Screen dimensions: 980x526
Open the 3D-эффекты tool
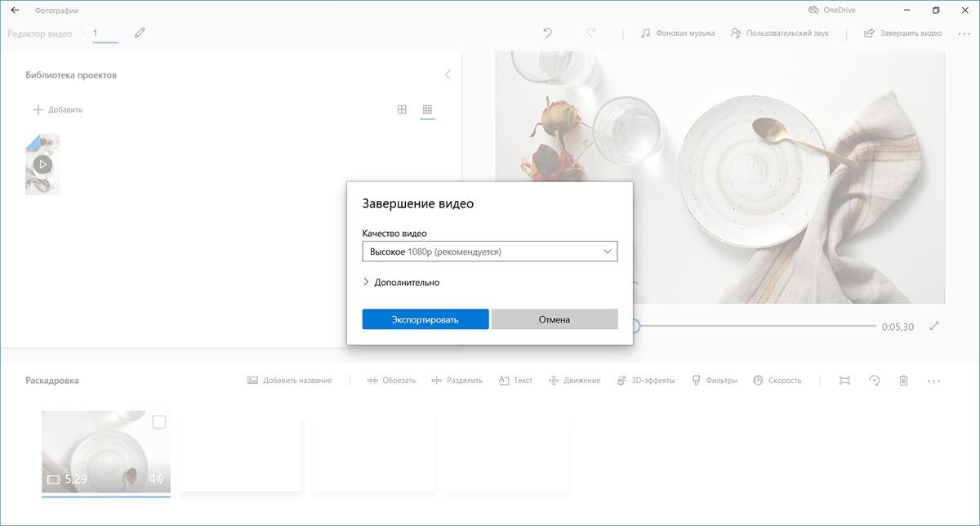645,381
